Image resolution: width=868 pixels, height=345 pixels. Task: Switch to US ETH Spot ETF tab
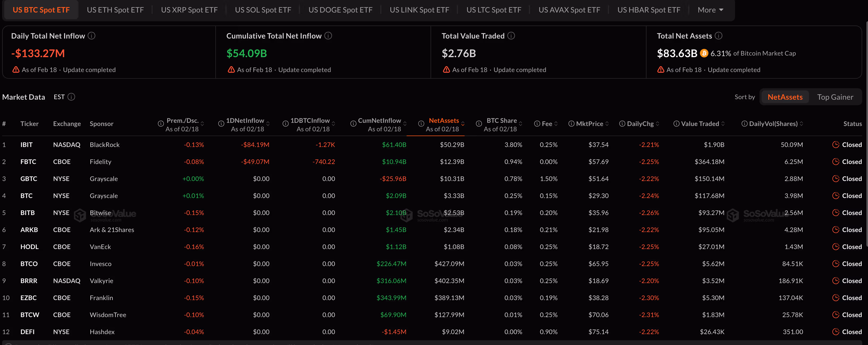pyautogui.click(x=115, y=10)
